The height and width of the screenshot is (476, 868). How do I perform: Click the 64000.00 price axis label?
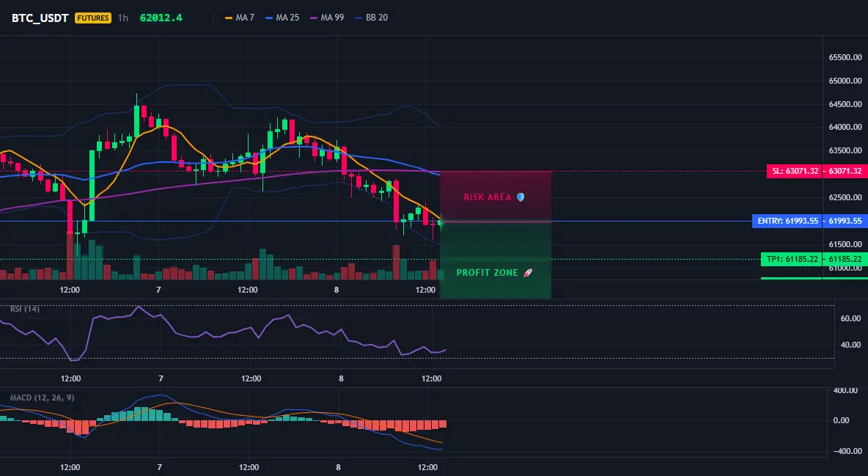[x=845, y=128]
